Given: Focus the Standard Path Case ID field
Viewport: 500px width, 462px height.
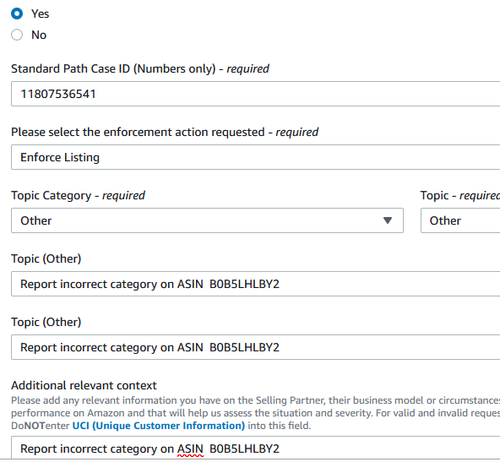Looking at the screenshot, I should click(x=255, y=94).
